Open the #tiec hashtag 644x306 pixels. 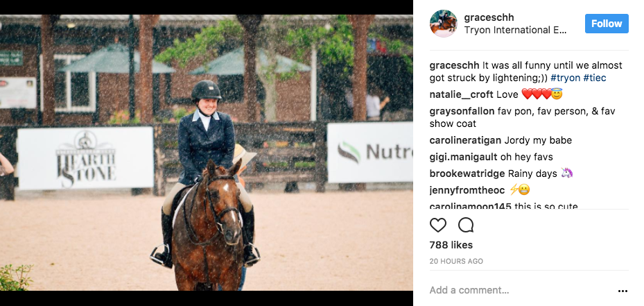[595, 78]
